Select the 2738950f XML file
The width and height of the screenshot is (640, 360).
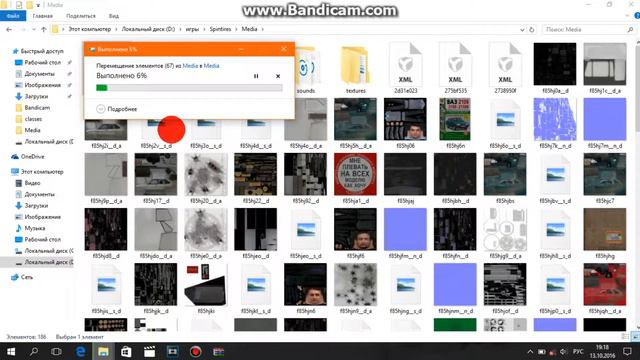click(x=505, y=69)
